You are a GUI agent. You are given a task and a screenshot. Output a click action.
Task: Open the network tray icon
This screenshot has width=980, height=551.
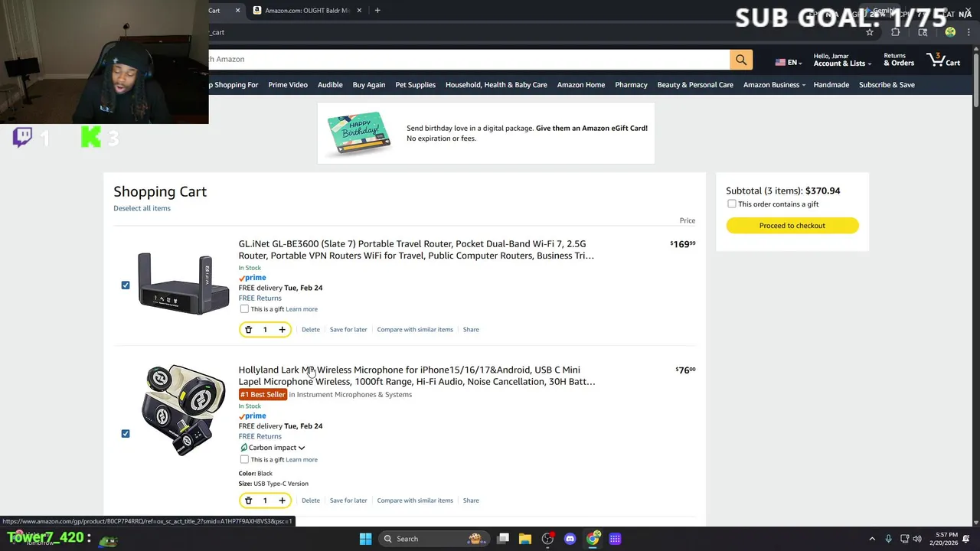[x=904, y=539]
